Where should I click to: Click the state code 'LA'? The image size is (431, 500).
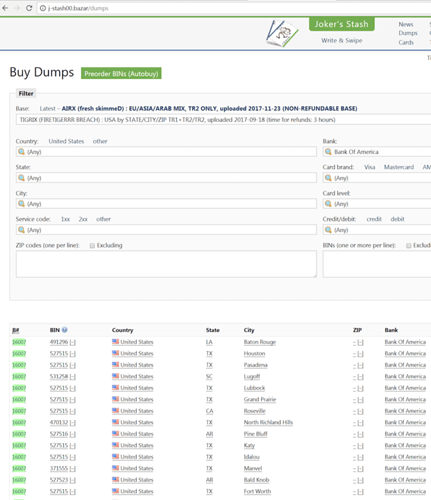pyautogui.click(x=209, y=342)
